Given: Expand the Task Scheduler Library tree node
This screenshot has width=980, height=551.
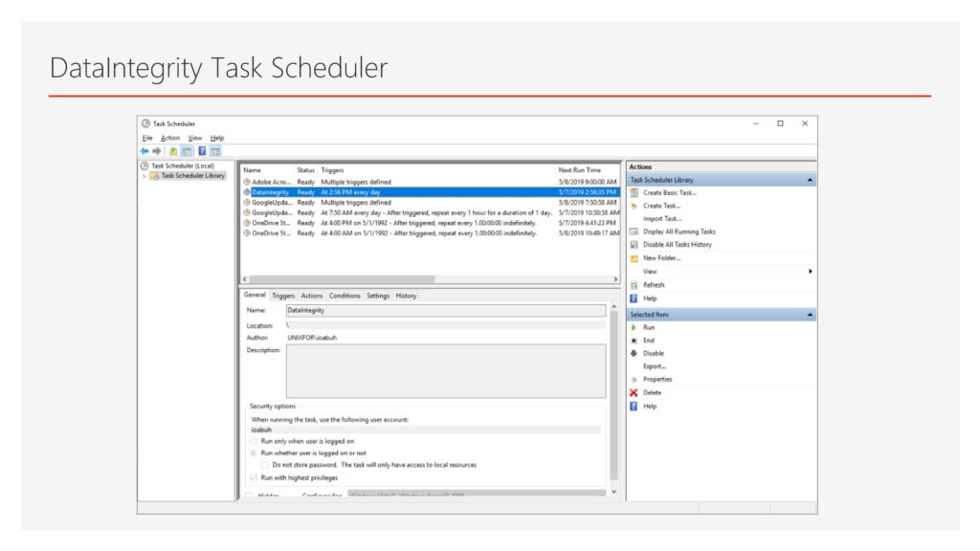Looking at the screenshot, I should click(x=145, y=176).
